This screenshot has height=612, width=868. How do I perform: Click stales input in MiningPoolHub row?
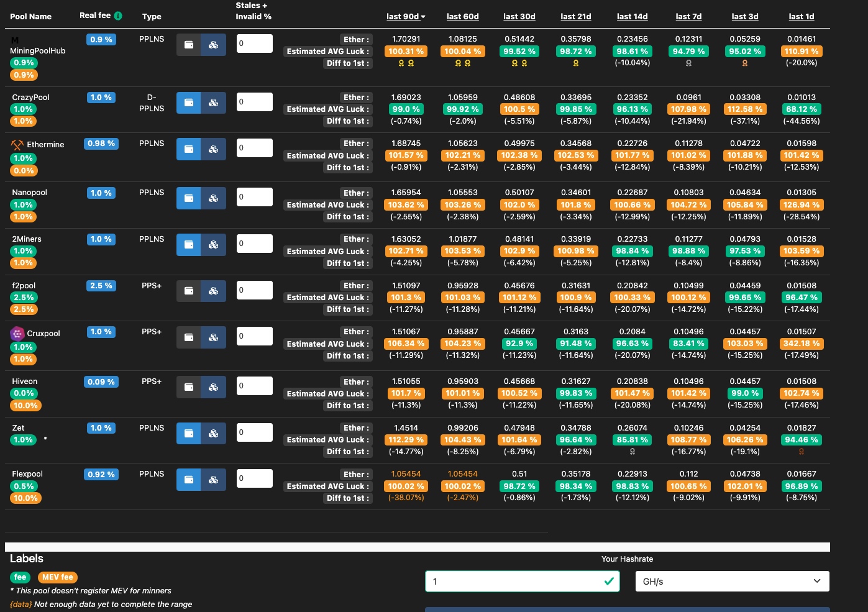(254, 43)
